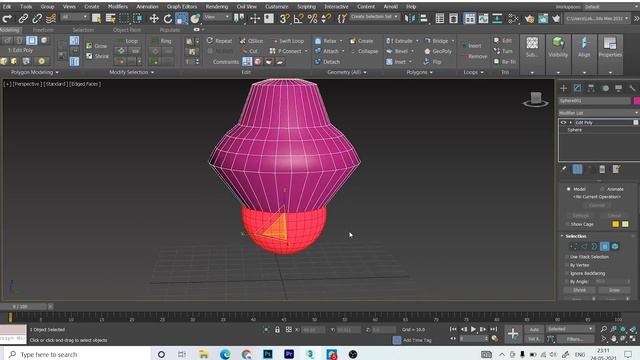Open the Graph Editors menu
The height and width of the screenshot is (360, 640).
click(x=182, y=7)
